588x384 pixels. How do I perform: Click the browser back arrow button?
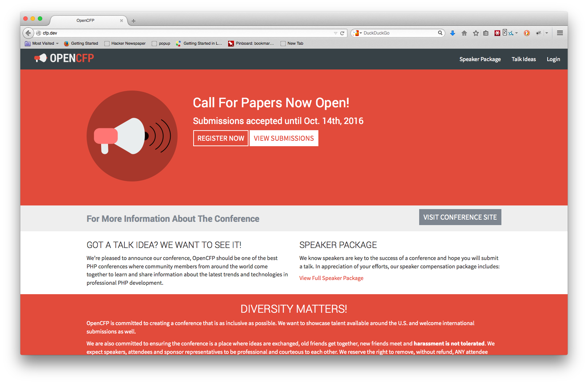click(x=28, y=33)
